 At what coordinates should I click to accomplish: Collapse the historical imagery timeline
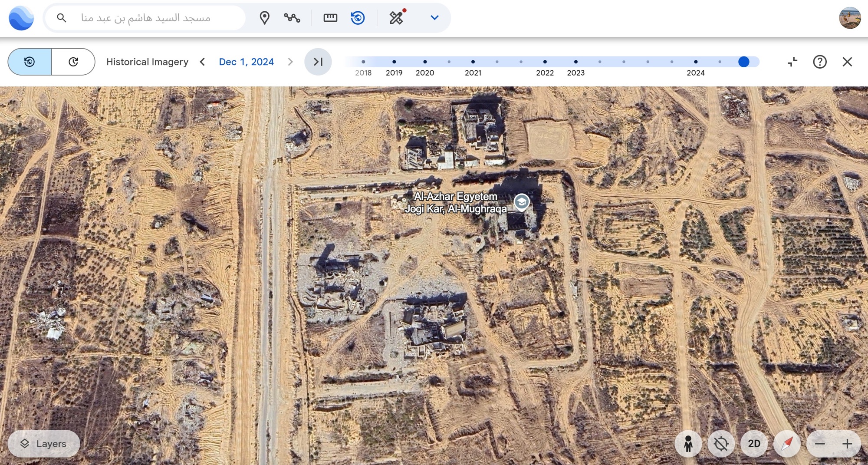(x=792, y=62)
